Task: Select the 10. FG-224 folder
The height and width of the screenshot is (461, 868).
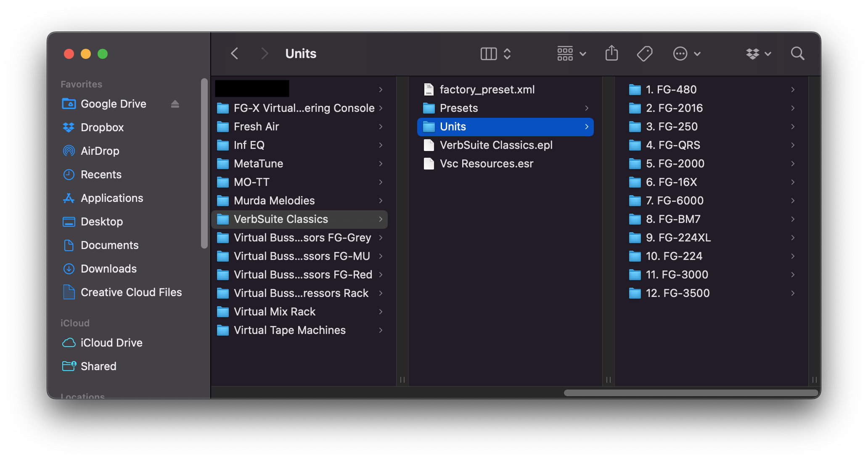Action: pos(712,256)
